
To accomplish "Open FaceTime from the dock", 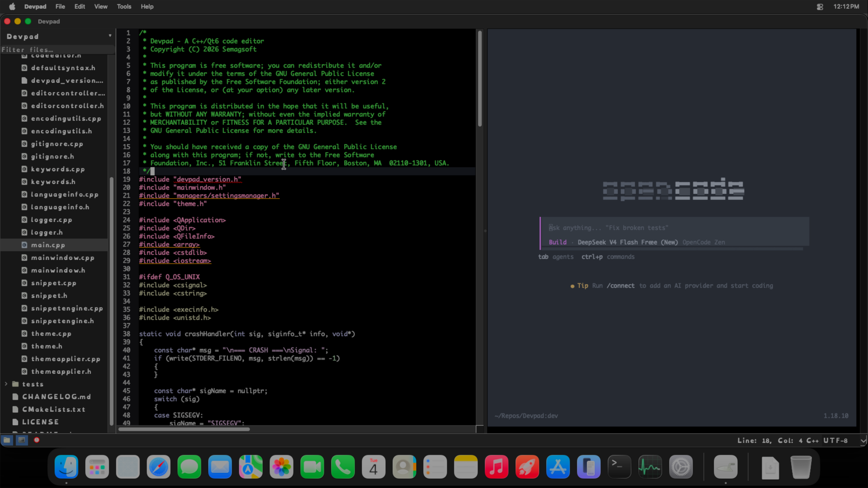I will pos(312,467).
